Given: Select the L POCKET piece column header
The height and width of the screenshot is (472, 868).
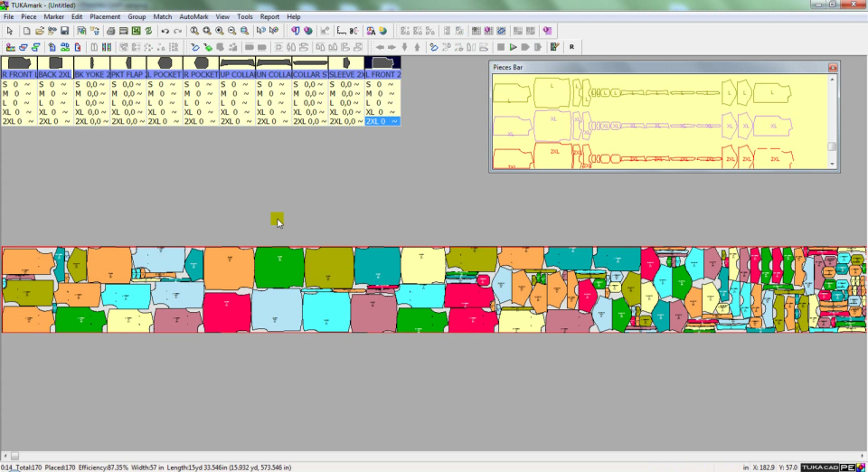Looking at the screenshot, I should pyautogui.click(x=165, y=74).
